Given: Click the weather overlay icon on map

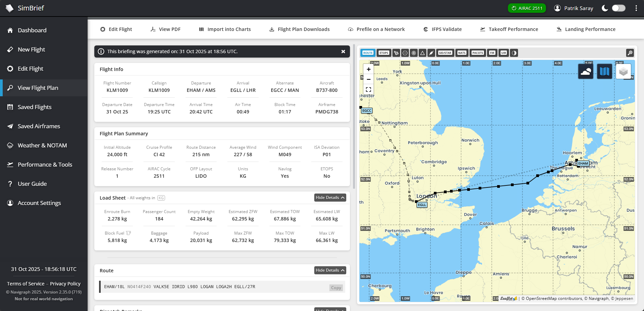Looking at the screenshot, I should [585, 71].
